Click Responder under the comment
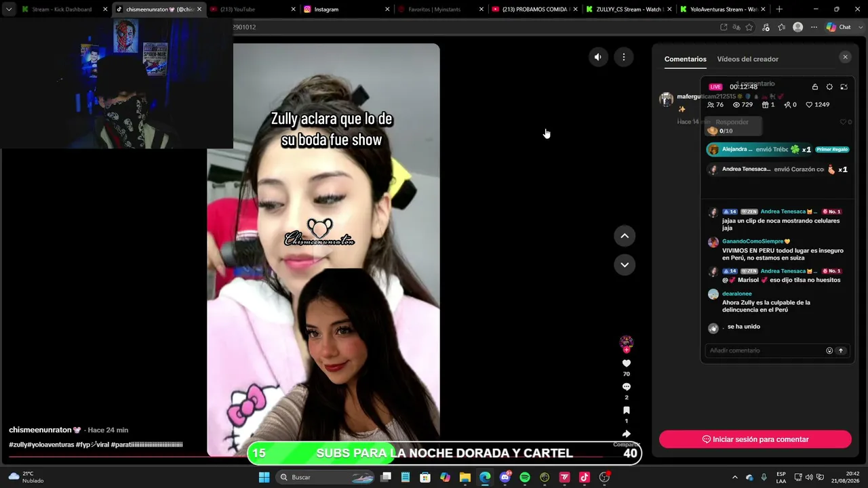Screen dimensions: 868x488 coord(732,122)
